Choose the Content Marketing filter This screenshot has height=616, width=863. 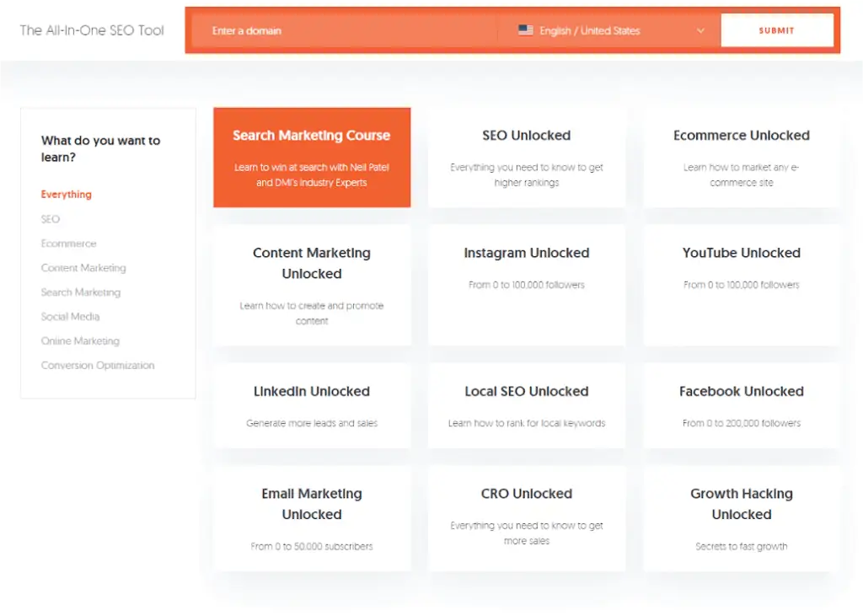click(83, 267)
